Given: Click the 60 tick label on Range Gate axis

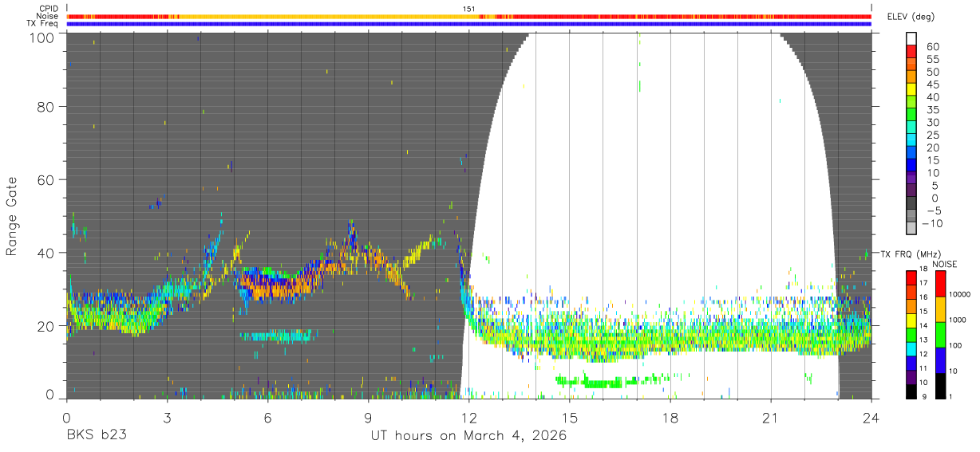Looking at the screenshot, I should point(47,179).
